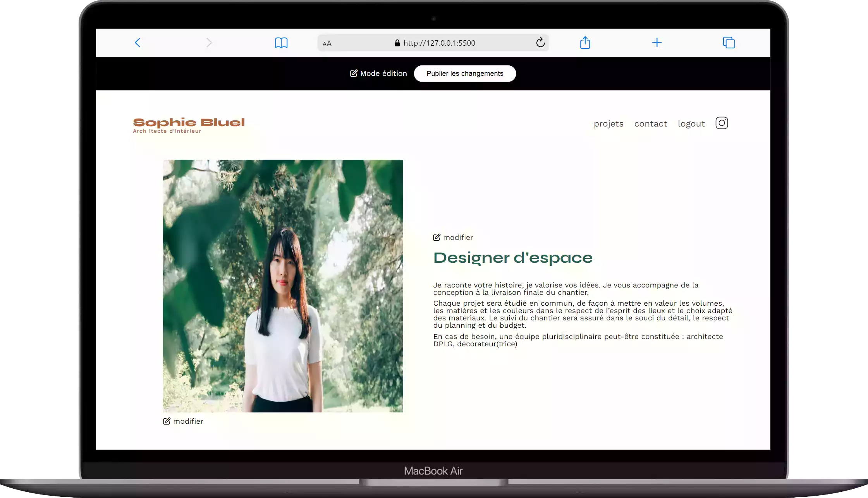This screenshot has height=498, width=868.
Task: Open the Instagram icon in the header
Action: click(722, 123)
